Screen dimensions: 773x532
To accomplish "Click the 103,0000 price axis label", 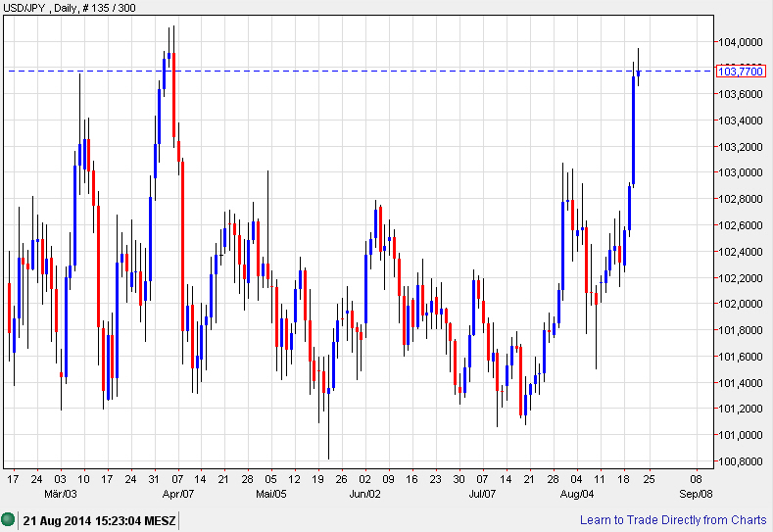I will pyautogui.click(x=740, y=172).
